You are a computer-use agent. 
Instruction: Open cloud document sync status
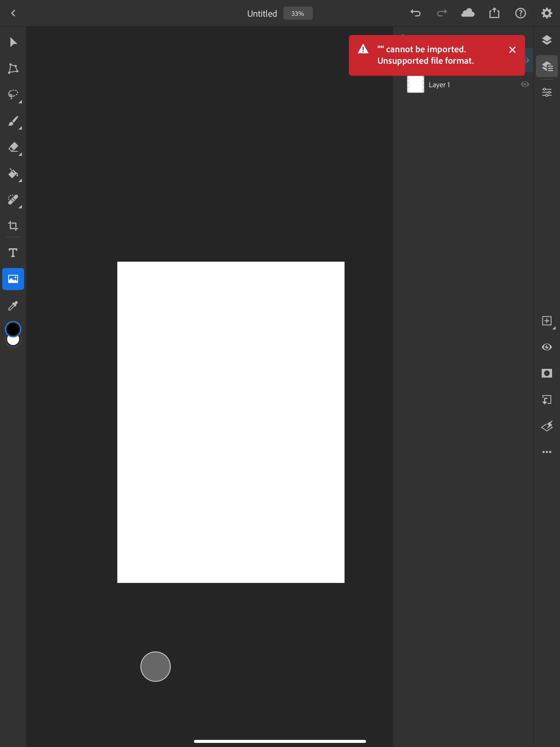click(468, 13)
